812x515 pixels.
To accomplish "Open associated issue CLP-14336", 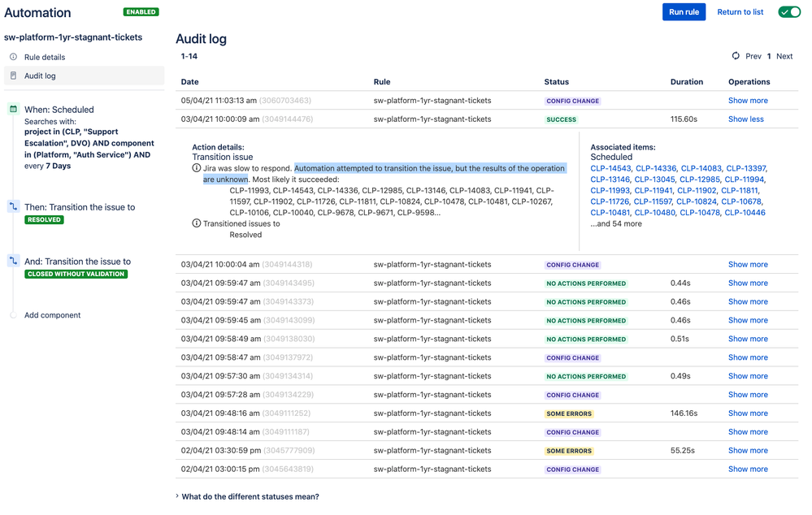I will (x=656, y=169).
